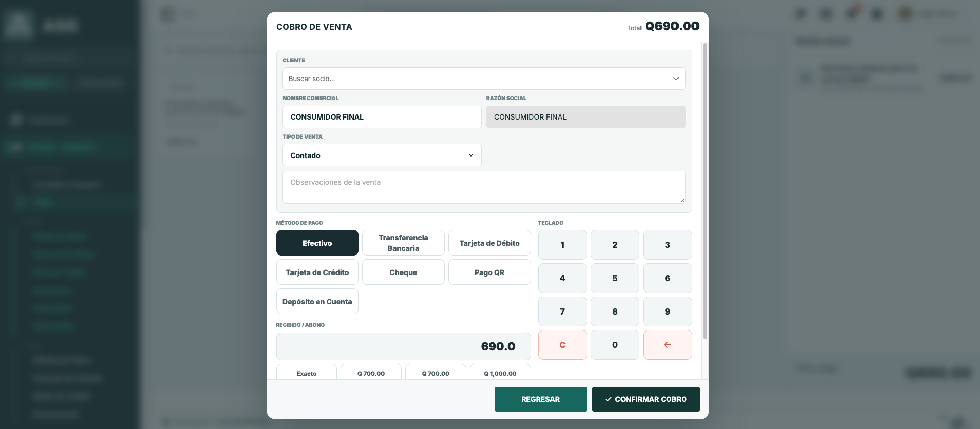Click the Cobro de Venta dialog title
This screenshot has height=429, width=980.
pos(314,27)
